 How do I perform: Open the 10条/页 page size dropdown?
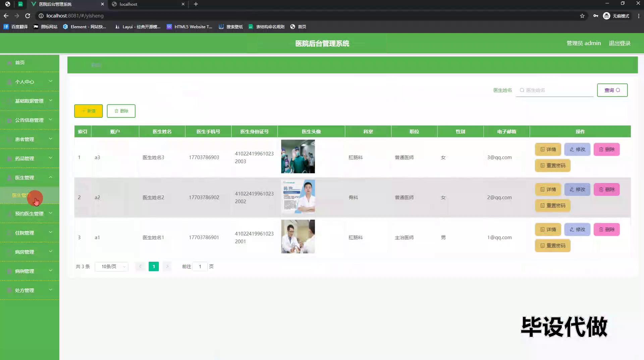click(112, 267)
